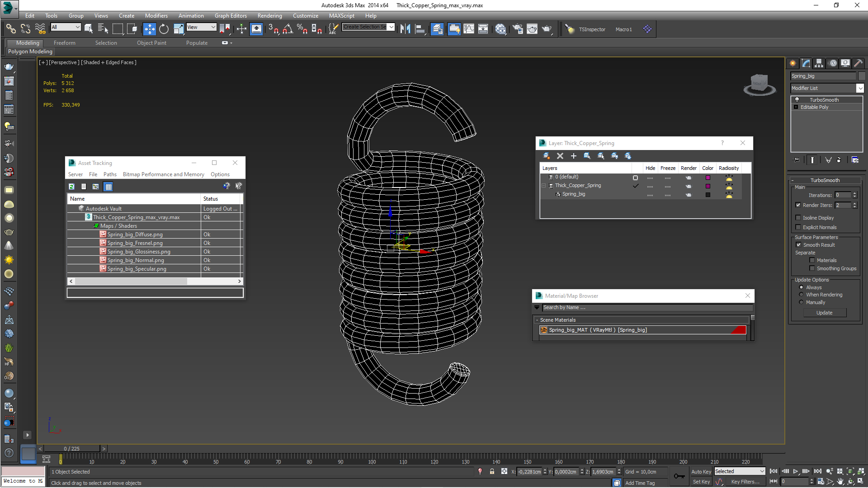Click the Update button
The height and width of the screenshot is (488, 868).
click(824, 313)
